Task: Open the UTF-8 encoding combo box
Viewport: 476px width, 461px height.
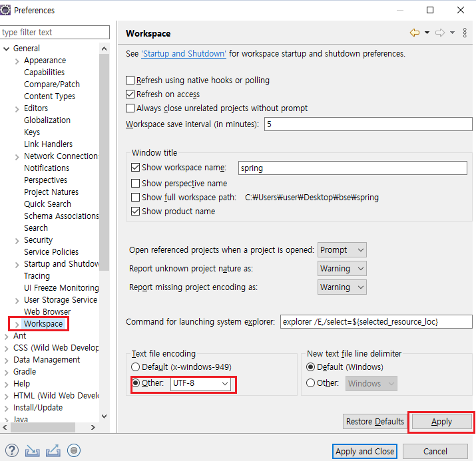Action: (200, 383)
